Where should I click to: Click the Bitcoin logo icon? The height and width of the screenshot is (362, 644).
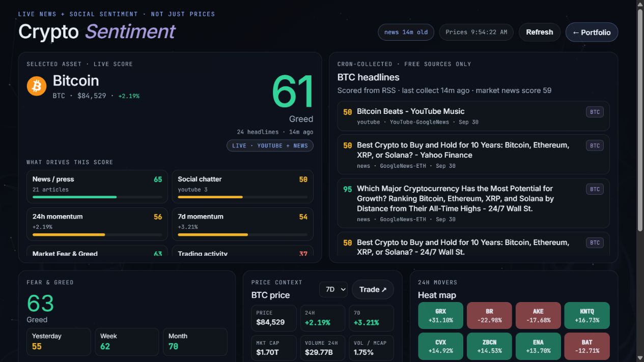tap(37, 86)
